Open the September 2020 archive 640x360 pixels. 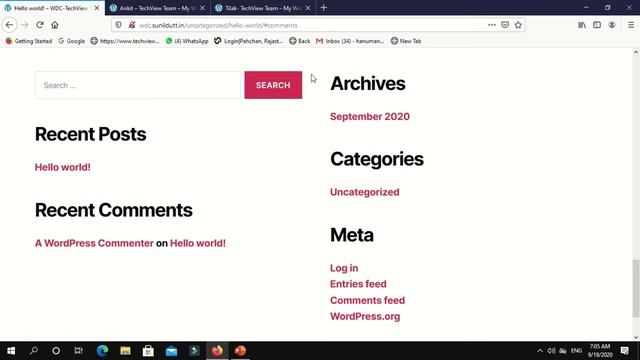[x=370, y=117]
